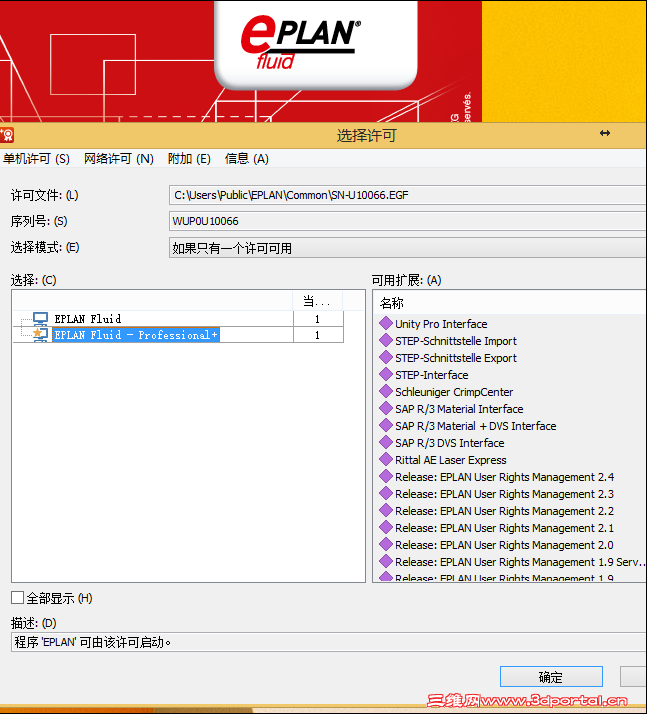
Task: Click diamond icon beside STEP-Interface
Action: coord(386,374)
